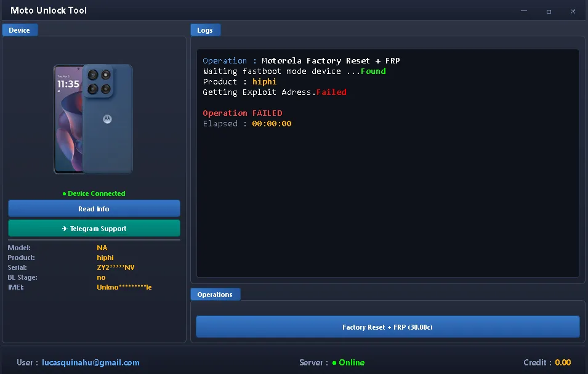Switch to the Device tab

20,30
